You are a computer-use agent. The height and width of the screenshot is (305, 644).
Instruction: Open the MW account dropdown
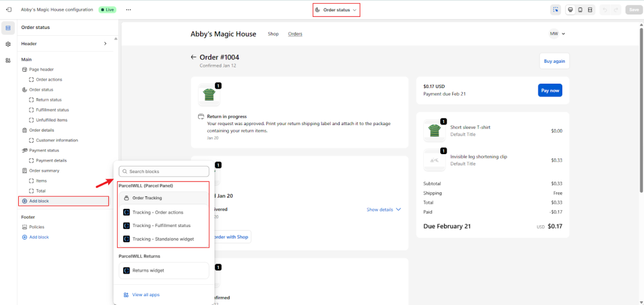point(557,34)
